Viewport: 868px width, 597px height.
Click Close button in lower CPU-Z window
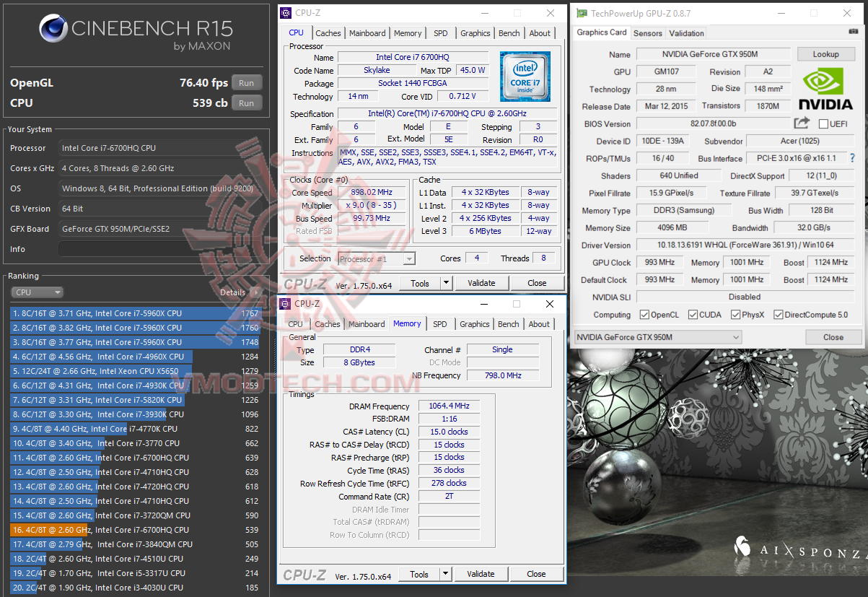536,574
